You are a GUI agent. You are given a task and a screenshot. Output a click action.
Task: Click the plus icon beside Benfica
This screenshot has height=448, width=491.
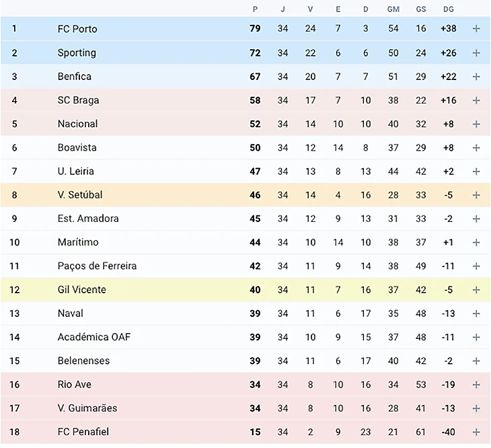476,77
